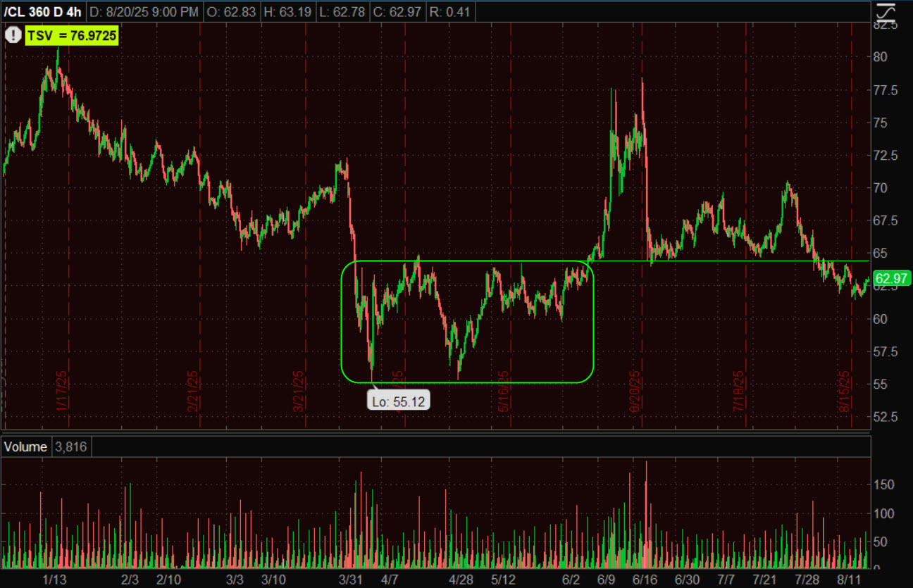
Task: Click the 77.5 level on the price axis
Action: click(x=886, y=90)
